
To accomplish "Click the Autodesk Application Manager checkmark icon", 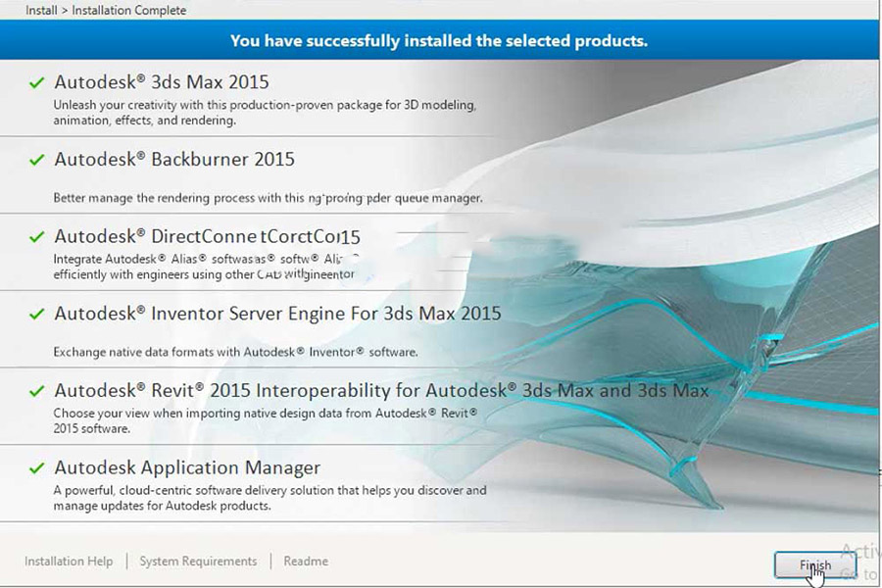I will (37, 468).
